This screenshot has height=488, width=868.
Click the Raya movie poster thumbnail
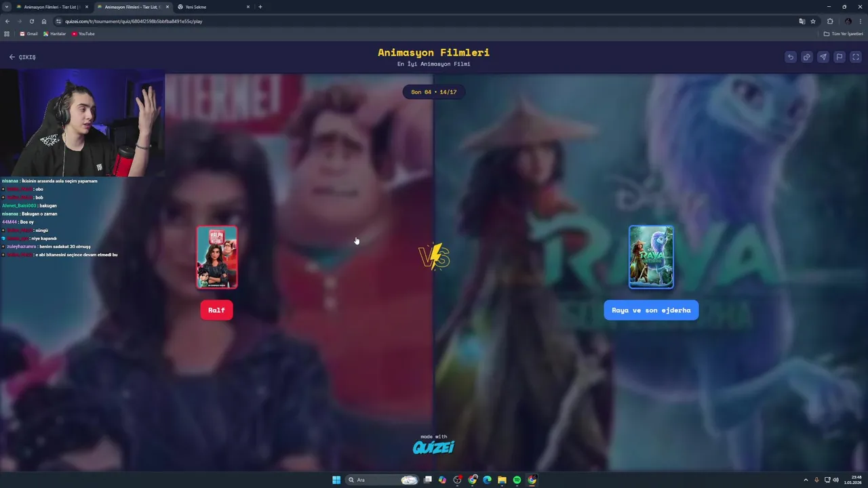click(651, 258)
